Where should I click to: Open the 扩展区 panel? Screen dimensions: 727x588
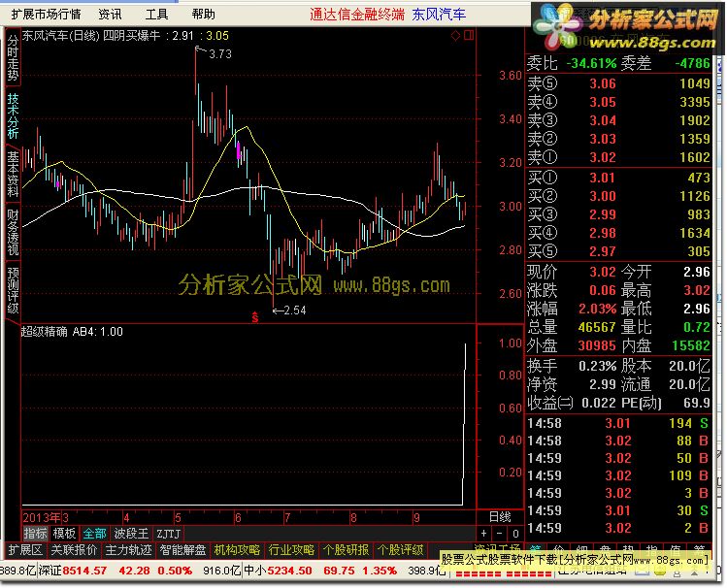pos(25,550)
